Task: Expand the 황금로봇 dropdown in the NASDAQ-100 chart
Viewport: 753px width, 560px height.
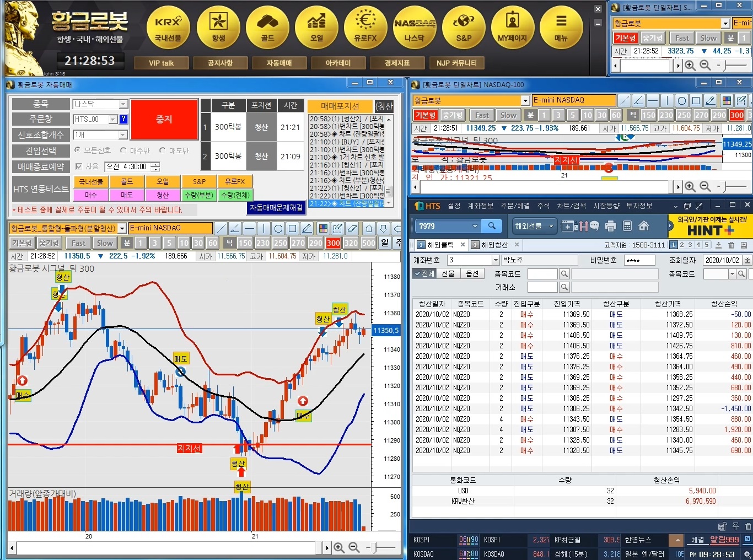Action: [x=525, y=100]
